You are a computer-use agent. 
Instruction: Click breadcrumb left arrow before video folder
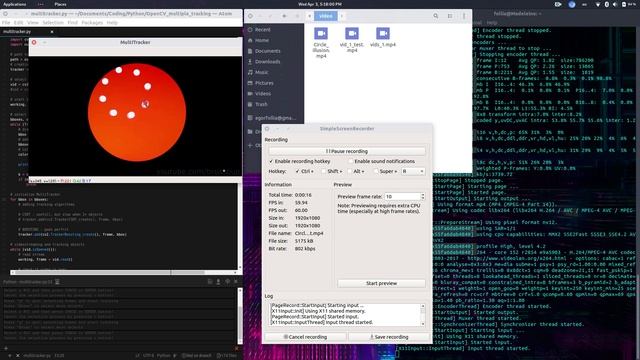[309, 16]
